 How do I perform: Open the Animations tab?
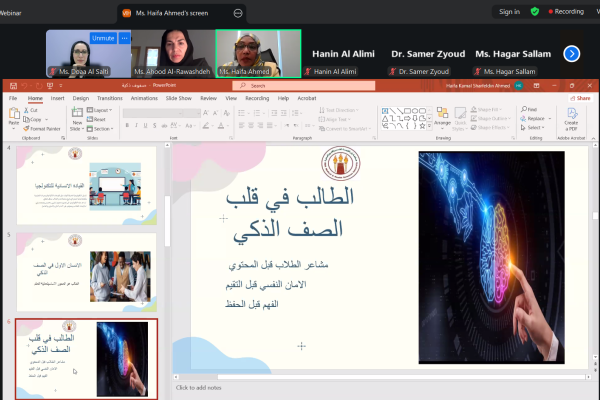(x=144, y=98)
